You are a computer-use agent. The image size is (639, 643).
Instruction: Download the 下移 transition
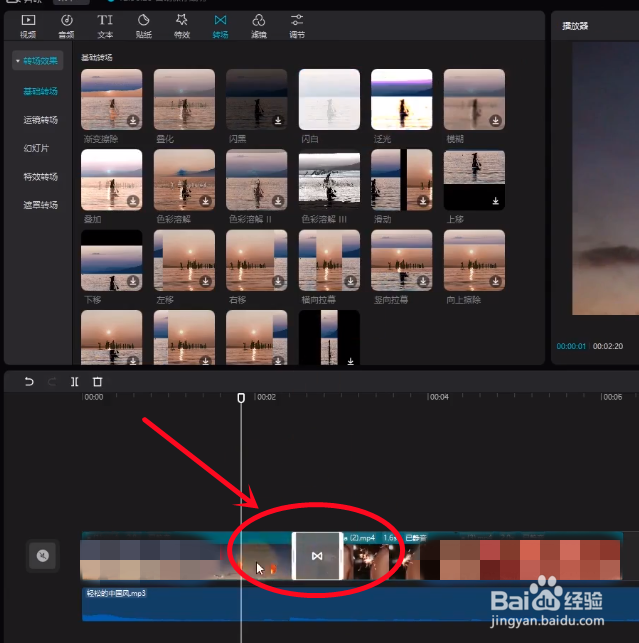(x=132, y=281)
